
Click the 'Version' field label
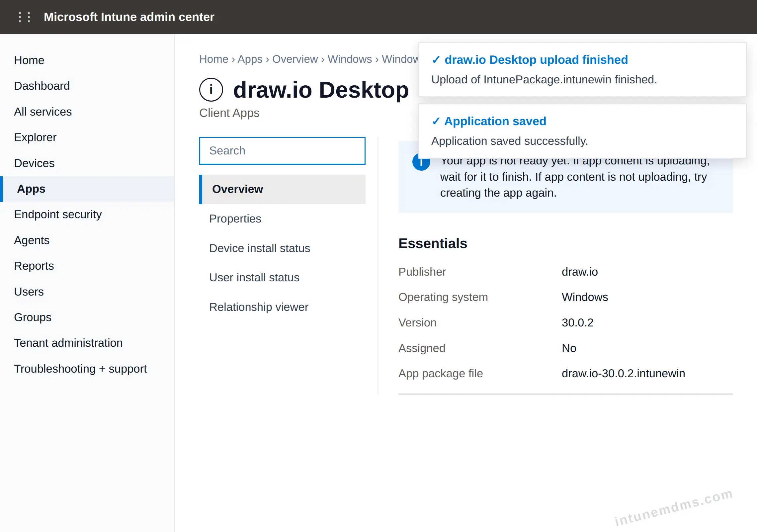pyautogui.click(x=417, y=323)
